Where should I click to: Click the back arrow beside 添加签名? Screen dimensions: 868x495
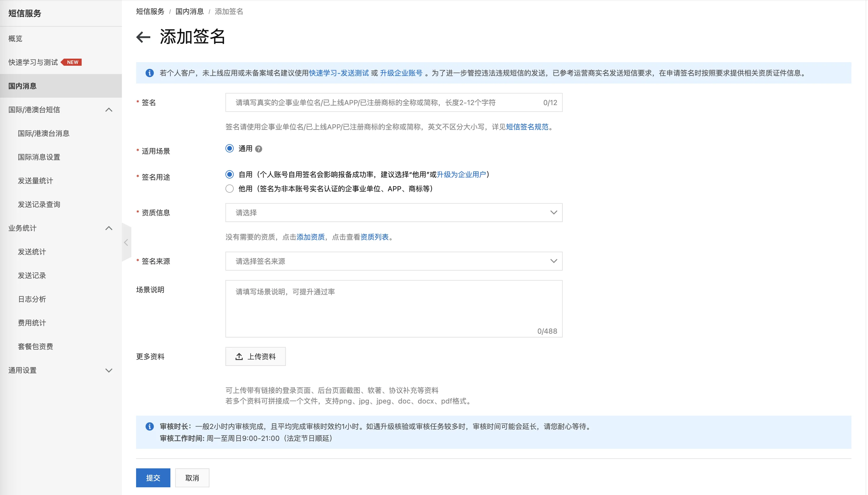pos(143,37)
